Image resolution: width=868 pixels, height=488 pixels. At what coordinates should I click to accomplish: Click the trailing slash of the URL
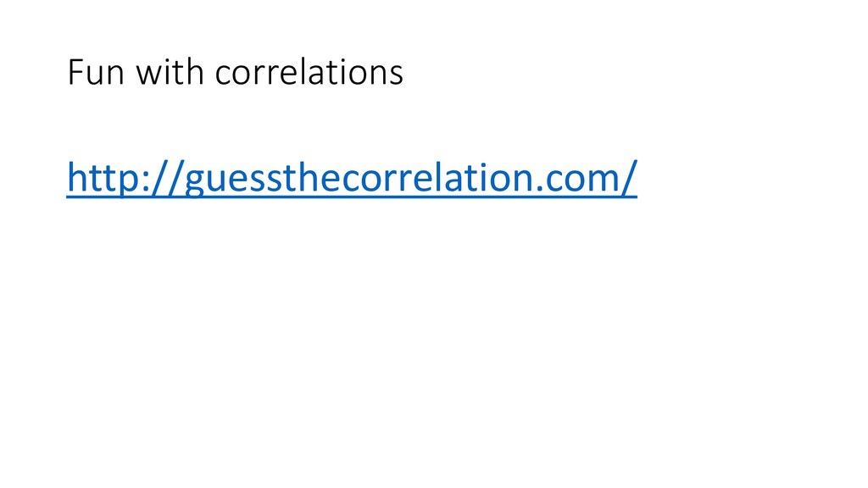[630, 177]
